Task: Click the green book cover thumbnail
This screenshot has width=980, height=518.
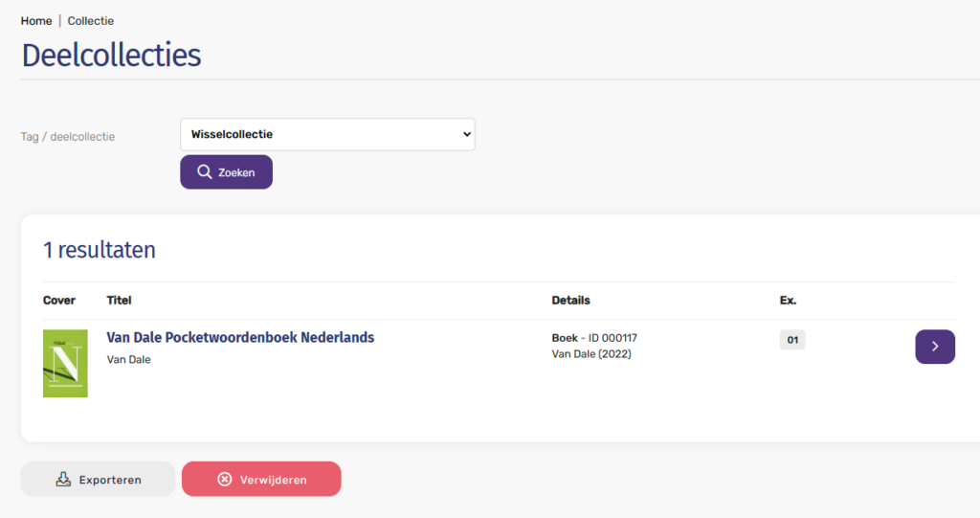Action: coord(65,364)
